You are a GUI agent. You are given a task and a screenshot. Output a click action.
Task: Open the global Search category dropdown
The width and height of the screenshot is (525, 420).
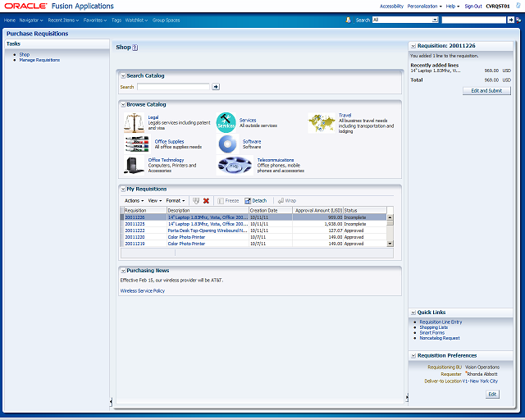[435, 20]
